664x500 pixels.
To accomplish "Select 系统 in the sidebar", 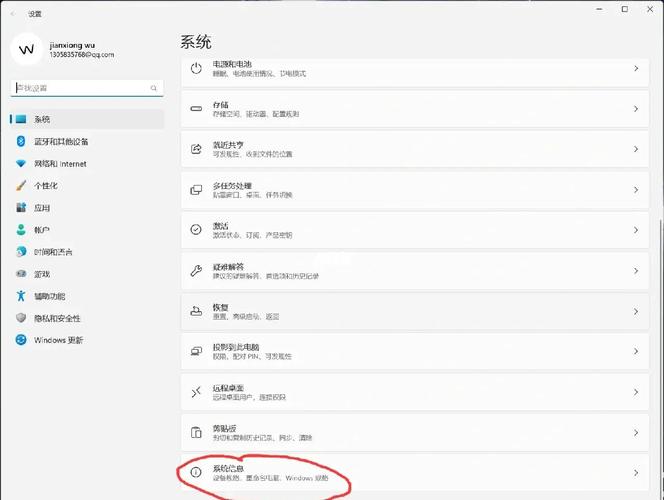I will 87,119.
